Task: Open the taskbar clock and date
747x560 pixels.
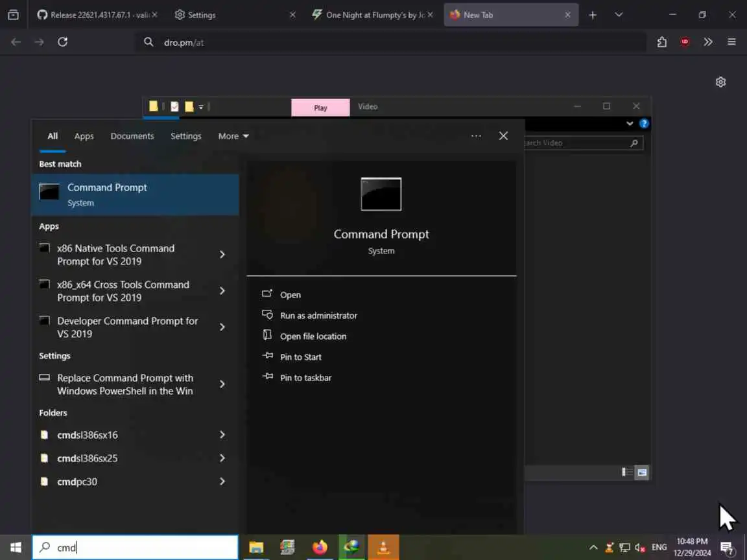Action: pos(692,547)
